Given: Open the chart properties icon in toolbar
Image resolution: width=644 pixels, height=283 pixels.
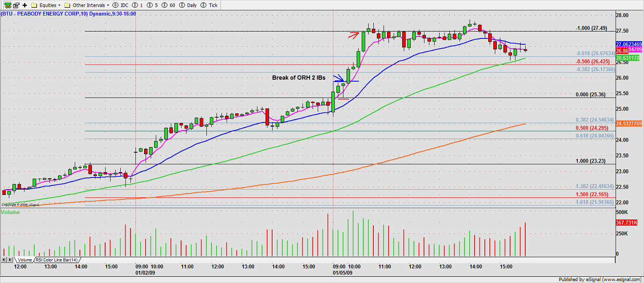Looking at the screenshot, I should pos(16,4).
